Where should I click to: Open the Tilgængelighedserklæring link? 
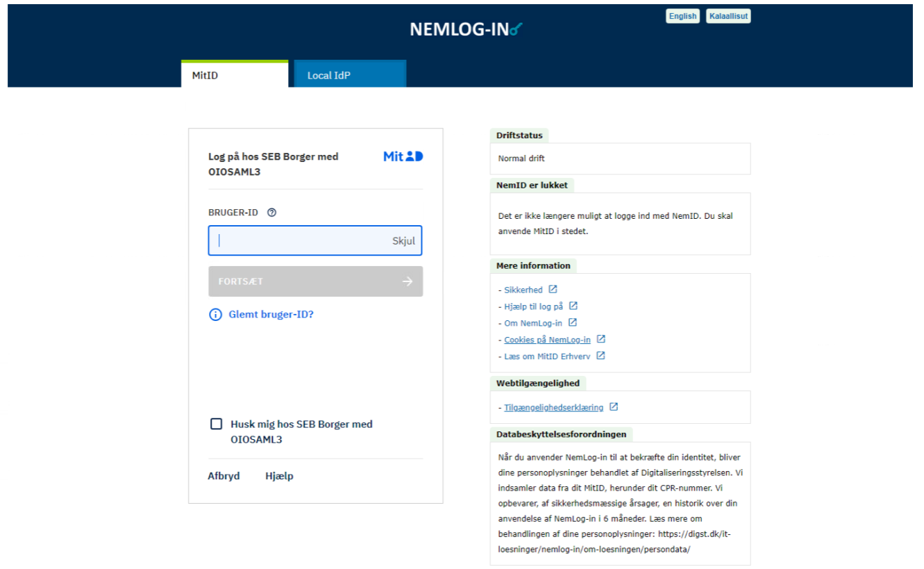(554, 408)
